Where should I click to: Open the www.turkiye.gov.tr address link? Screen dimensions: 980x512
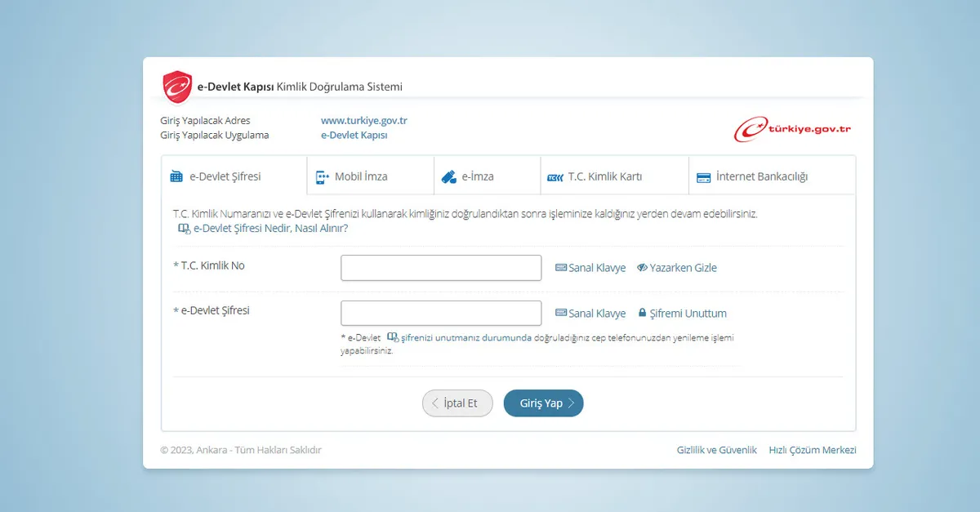coord(363,121)
